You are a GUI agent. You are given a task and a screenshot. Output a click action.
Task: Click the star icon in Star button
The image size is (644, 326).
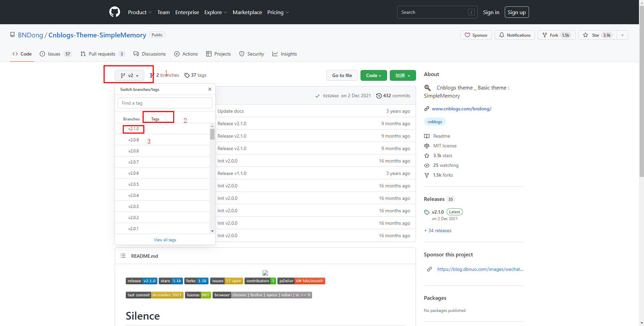click(x=586, y=35)
